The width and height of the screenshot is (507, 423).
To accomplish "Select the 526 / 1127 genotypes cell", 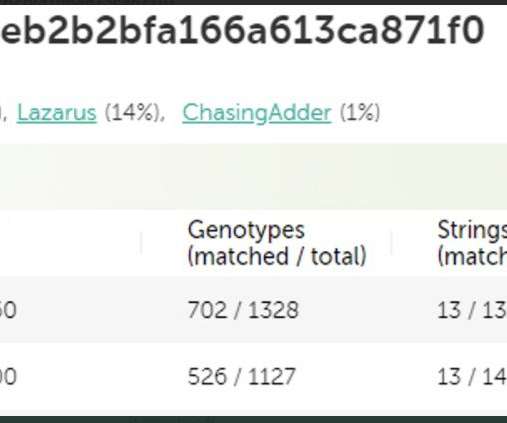I will coord(242,376).
